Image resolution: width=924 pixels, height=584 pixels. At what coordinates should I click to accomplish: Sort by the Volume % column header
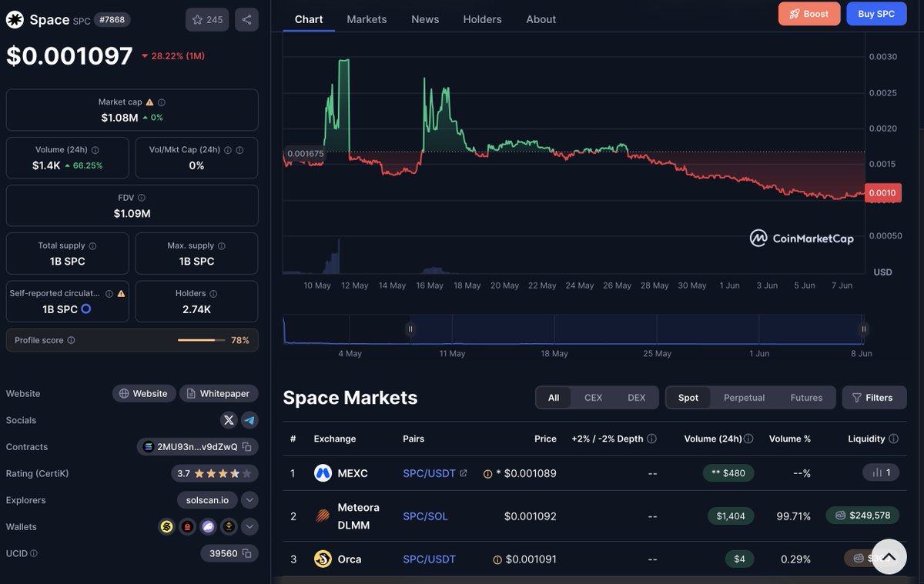click(x=790, y=439)
